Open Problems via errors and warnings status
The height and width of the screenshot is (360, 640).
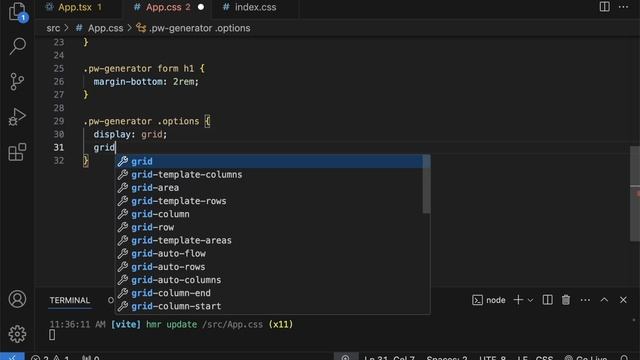50,358
